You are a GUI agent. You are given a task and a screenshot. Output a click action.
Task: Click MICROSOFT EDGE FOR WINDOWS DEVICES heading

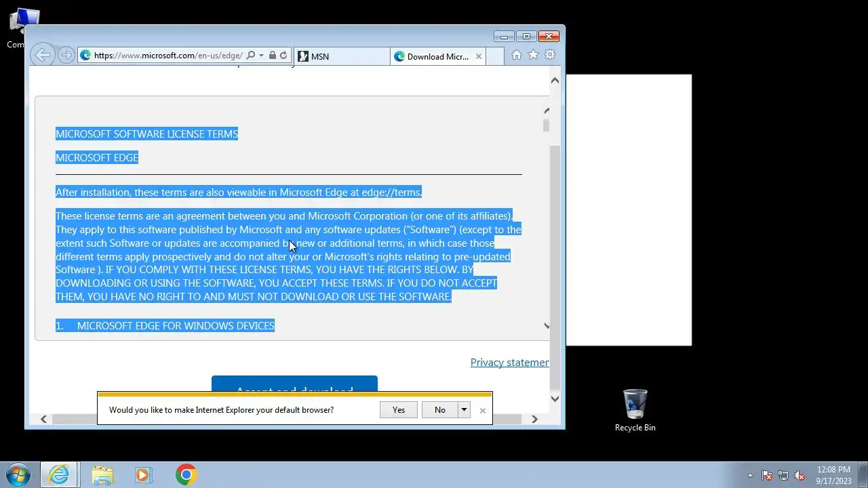coord(176,325)
